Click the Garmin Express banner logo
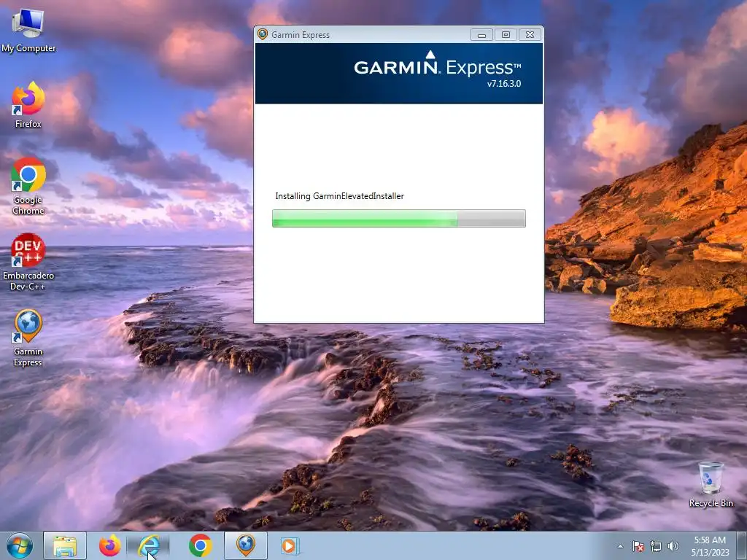The width and height of the screenshot is (747, 560). 438,64
